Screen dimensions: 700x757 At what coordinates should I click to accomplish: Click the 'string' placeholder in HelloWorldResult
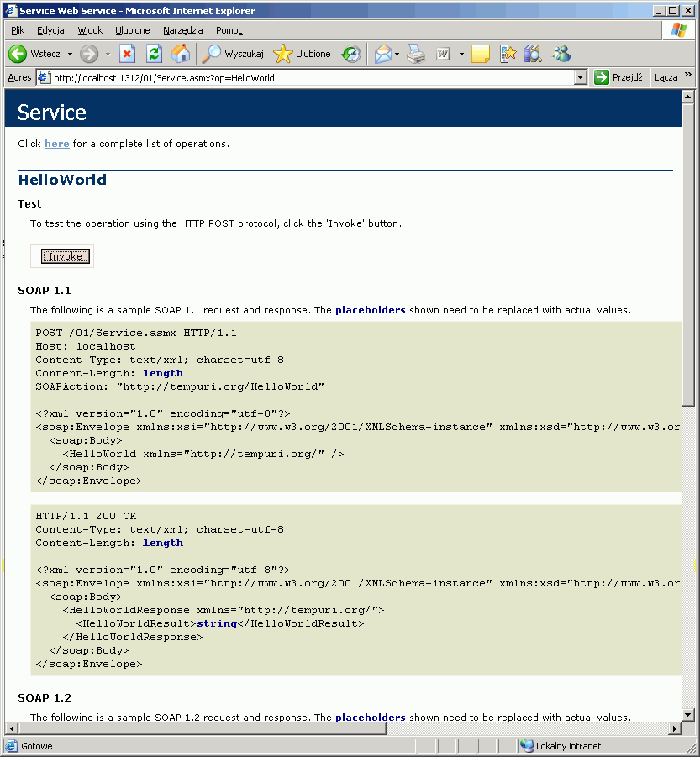[x=217, y=623]
